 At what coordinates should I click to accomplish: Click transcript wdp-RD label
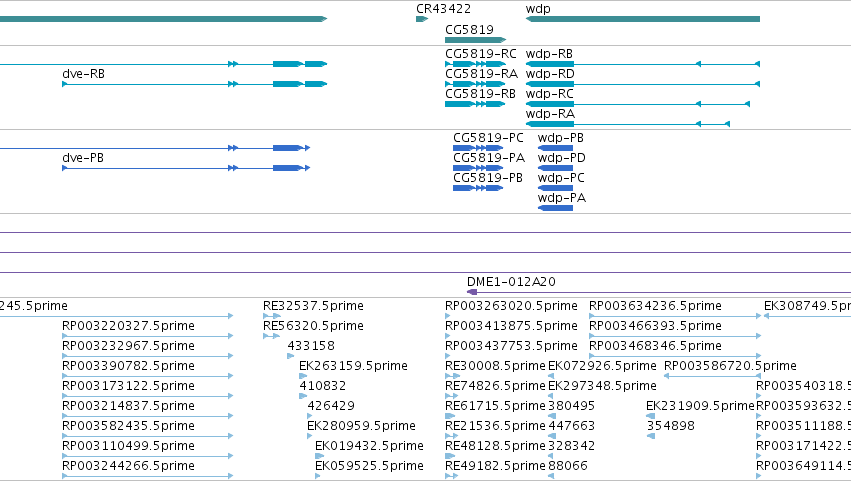[x=550, y=74]
